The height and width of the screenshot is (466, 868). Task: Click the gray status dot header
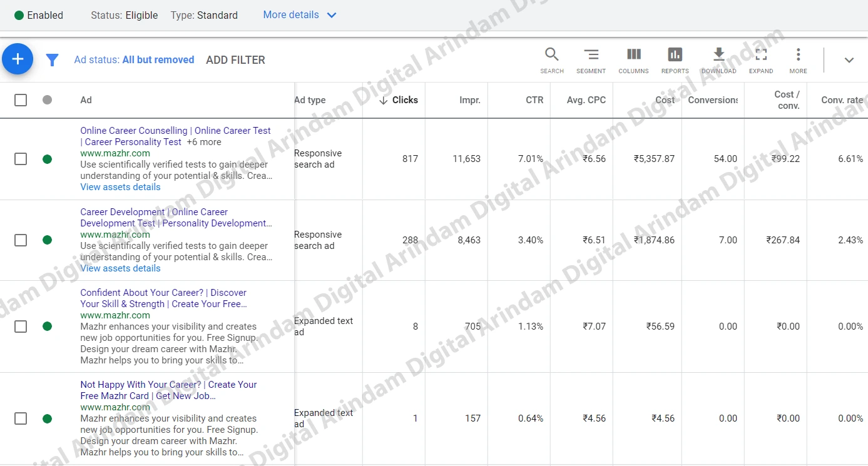(47, 99)
